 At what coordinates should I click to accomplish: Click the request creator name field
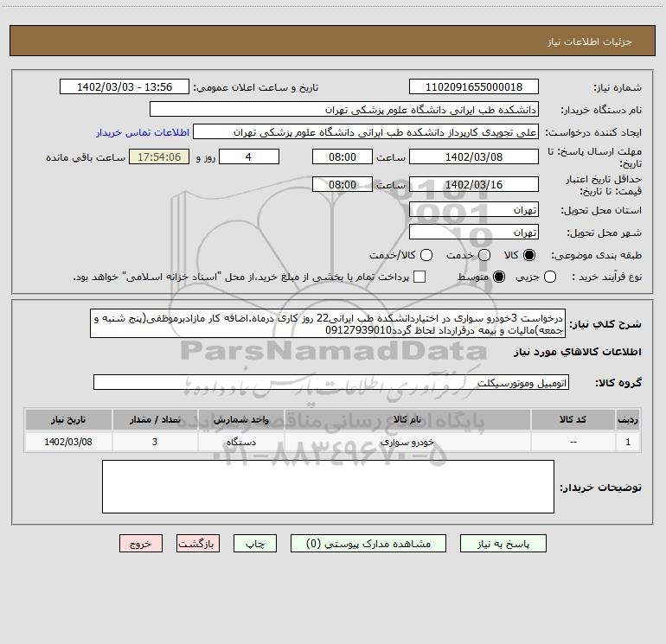(366, 132)
